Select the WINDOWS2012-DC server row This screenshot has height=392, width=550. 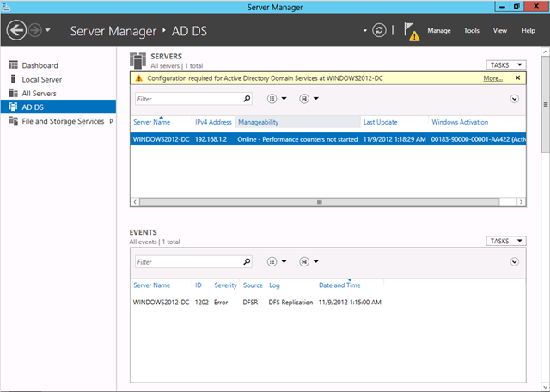pos(328,139)
